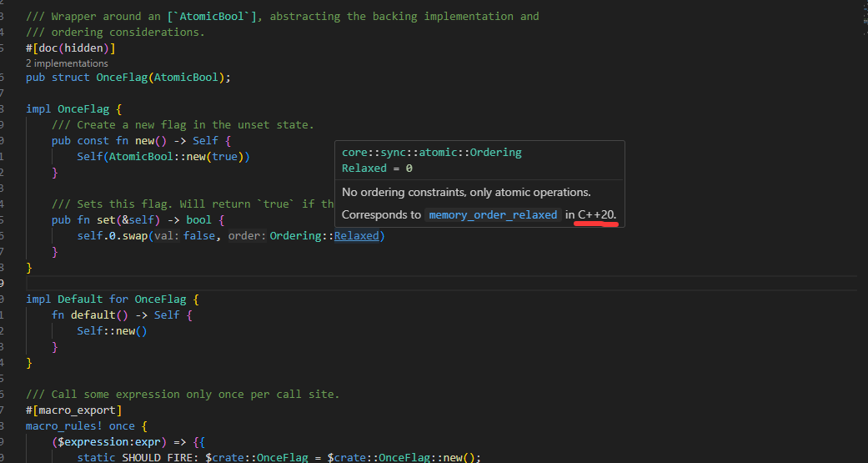The height and width of the screenshot is (463, 868).
Task: Click underlined Relaxed in Ordering::Relaxed
Action: tap(357, 236)
